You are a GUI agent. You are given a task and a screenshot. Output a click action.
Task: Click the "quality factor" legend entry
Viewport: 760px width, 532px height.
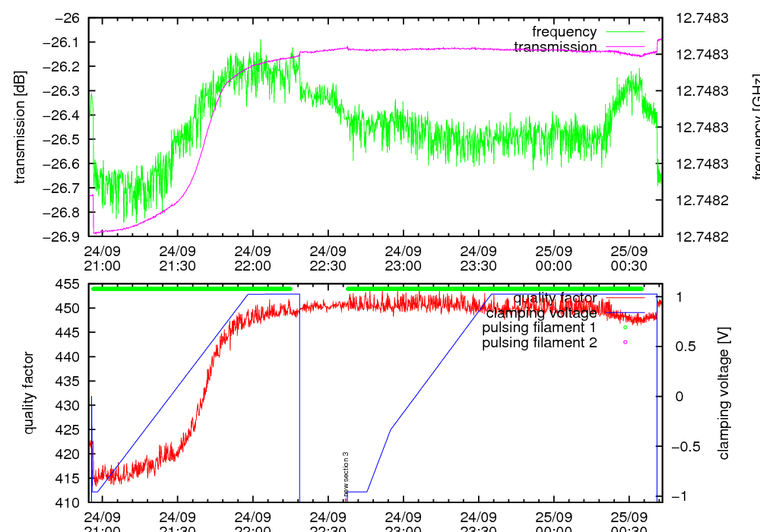(555, 297)
